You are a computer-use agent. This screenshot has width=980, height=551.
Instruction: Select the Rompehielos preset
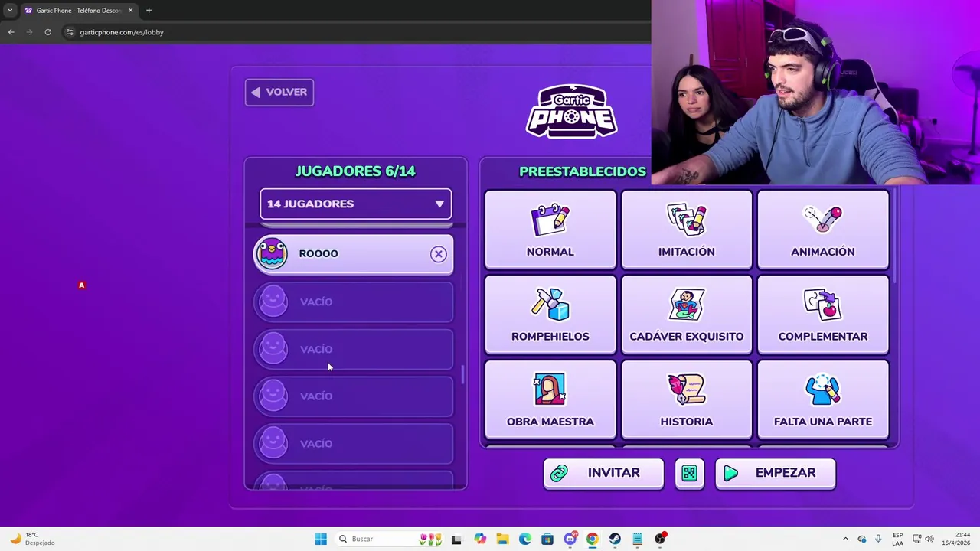click(550, 314)
